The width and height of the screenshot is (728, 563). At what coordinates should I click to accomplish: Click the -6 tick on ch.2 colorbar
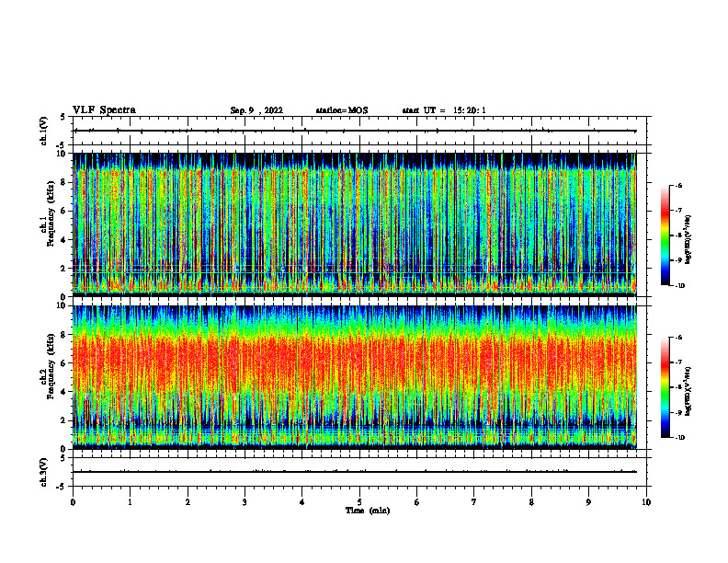click(x=678, y=338)
